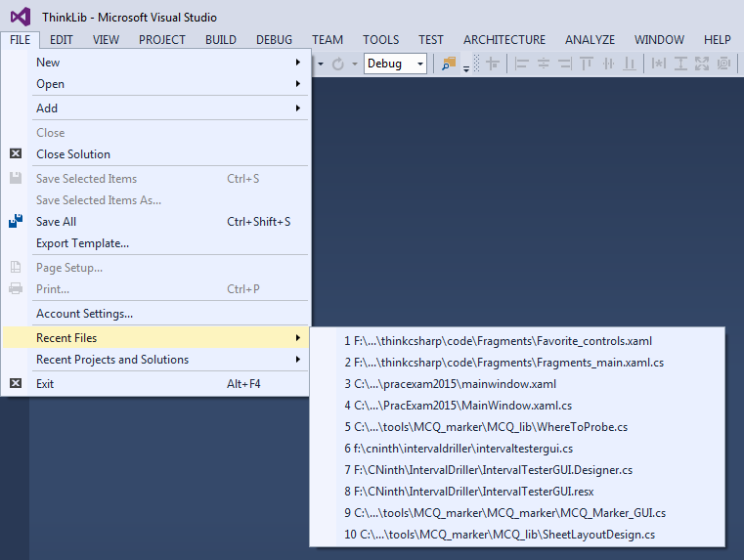Click the Align to Grid toolbar icon

tap(493, 64)
